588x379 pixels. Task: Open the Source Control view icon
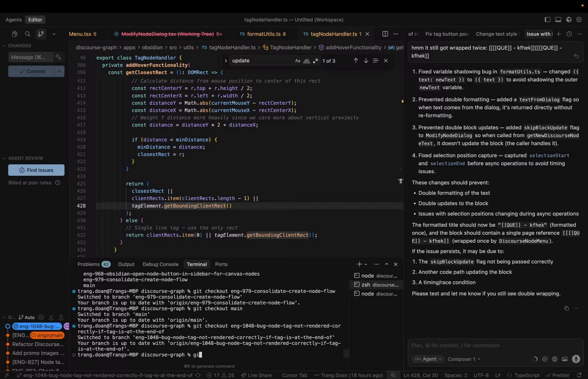(40, 34)
